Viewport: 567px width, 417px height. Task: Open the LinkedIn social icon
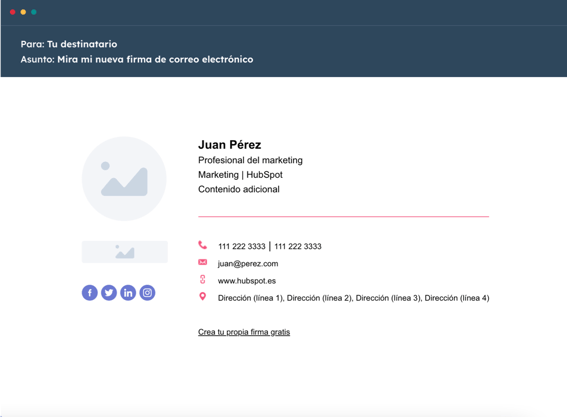(x=128, y=293)
